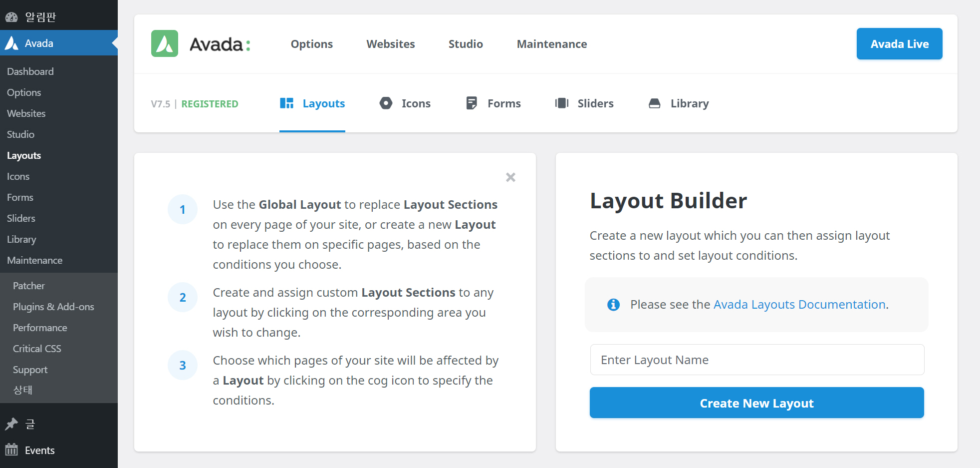Select Avada in the admin sidebar

point(59,43)
